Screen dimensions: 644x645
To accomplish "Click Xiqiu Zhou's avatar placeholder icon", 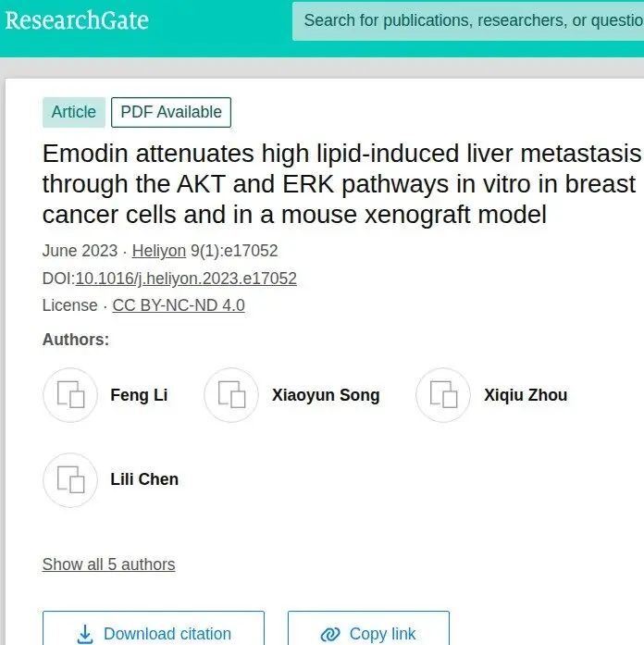I will (443, 395).
